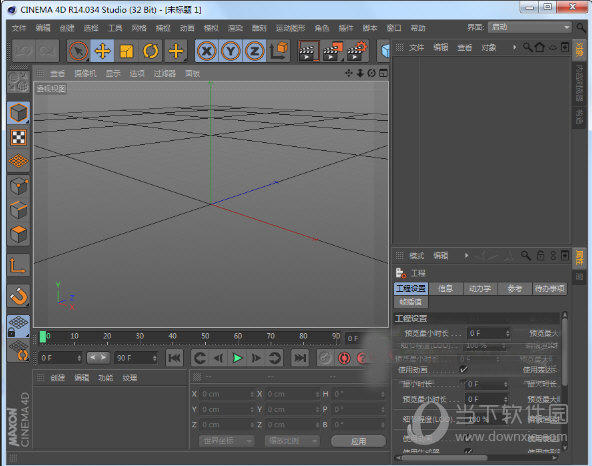Activate the Rotate tool
Screen dimensions: 592x466
pos(151,51)
